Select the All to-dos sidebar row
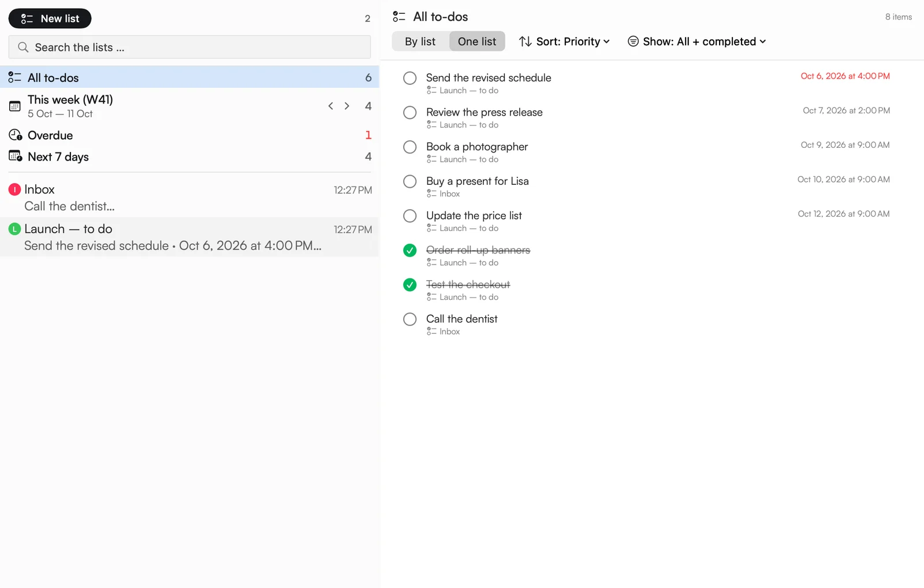This screenshot has height=588, width=924. [x=189, y=77]
